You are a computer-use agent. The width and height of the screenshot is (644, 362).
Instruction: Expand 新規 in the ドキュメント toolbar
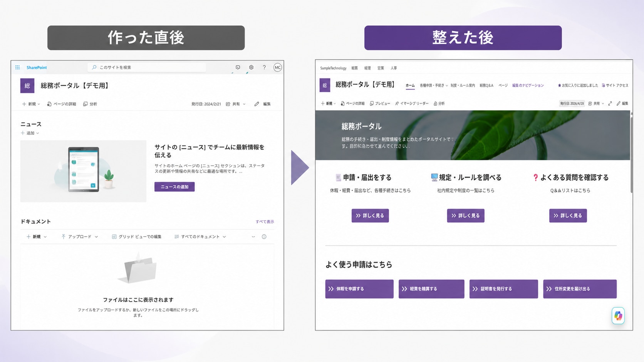[37, 237]
